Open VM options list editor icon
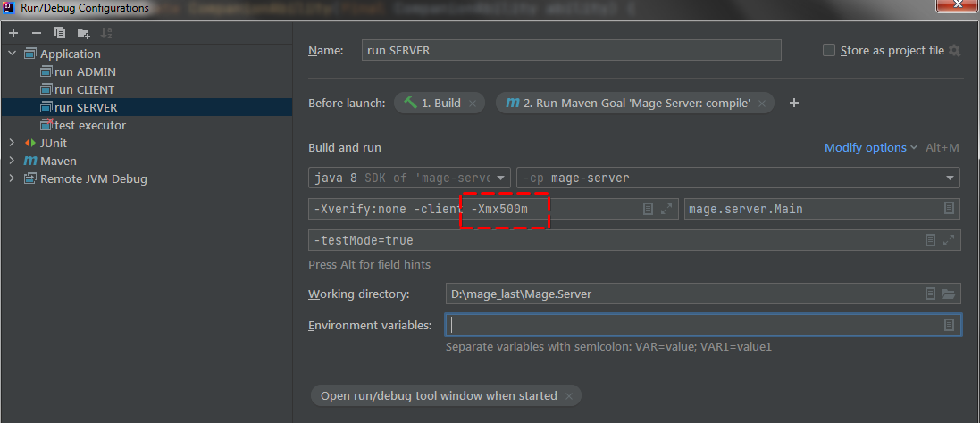Screen dimensions: 980x423 coord(649,209)
